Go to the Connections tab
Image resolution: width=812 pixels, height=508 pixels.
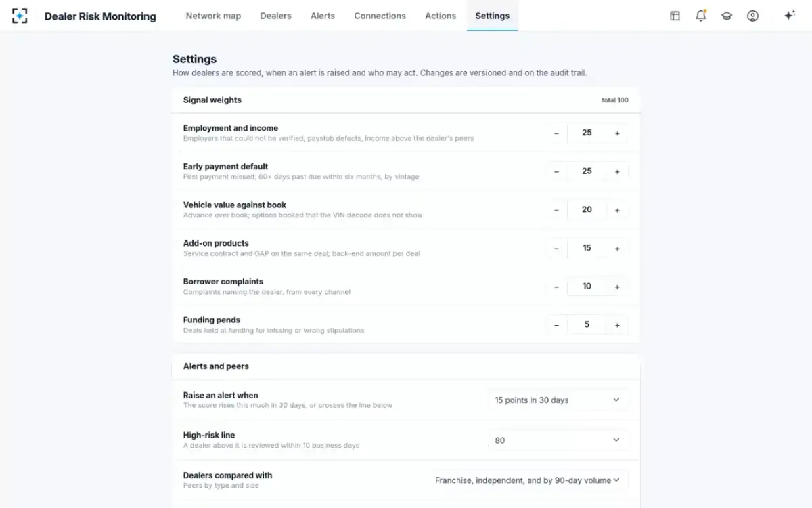coord(380,16)
